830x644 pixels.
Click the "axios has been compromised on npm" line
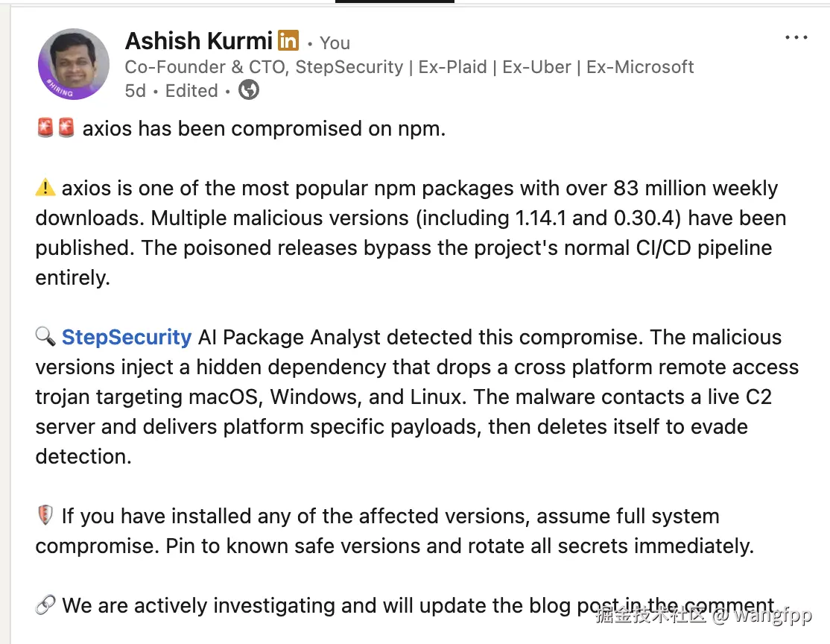(x=264, y=129)
